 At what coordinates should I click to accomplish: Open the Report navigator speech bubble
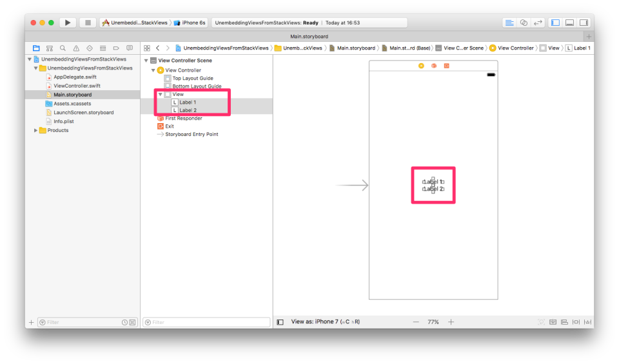[130, 48]
